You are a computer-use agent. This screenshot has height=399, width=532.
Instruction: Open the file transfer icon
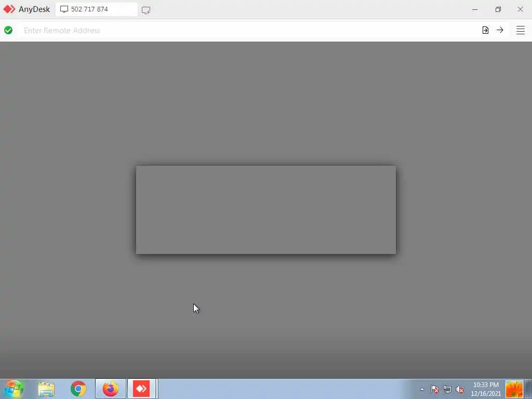[485, 30]
